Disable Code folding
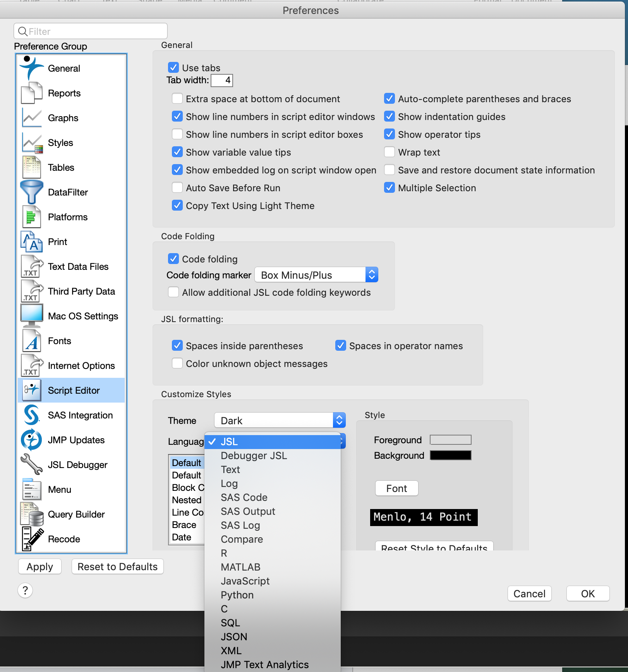Image resolution: width=628 pixels, height=672 pixels. [174, 259]
